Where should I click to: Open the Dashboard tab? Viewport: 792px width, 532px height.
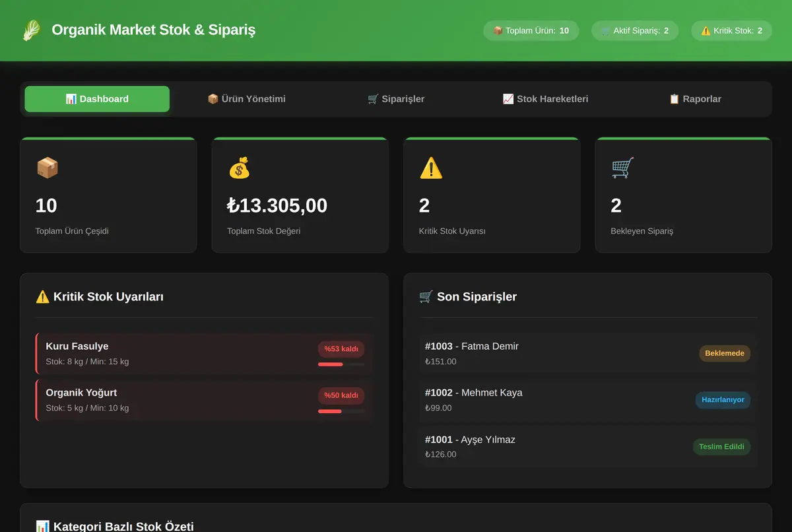point(97,99)
